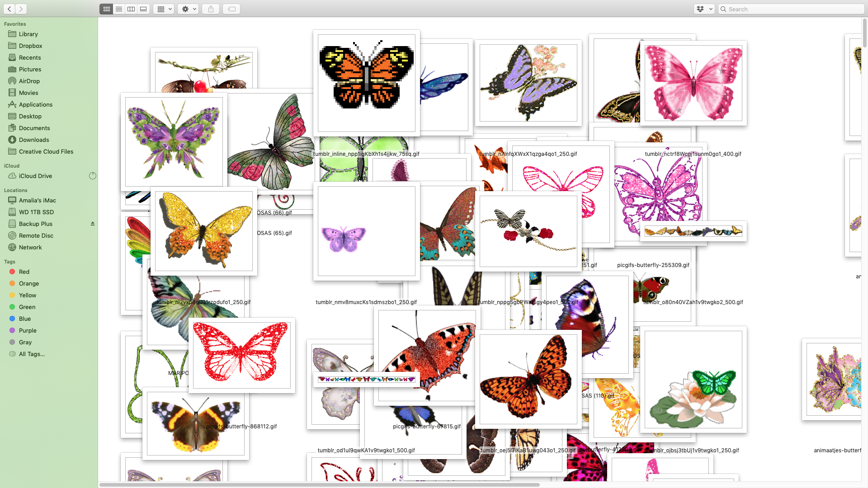Screen dimensions: 868x488
Task: Switch to column view
Action: point(131,9)
